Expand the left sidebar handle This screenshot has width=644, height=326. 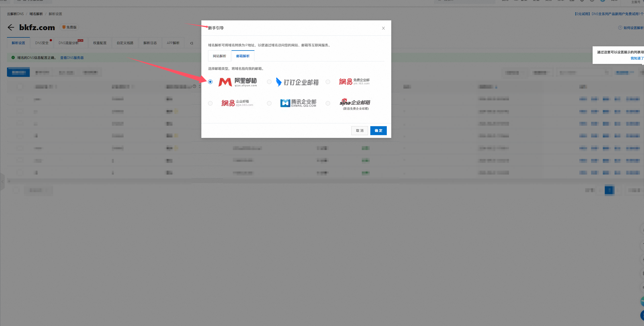coord(3,182)
